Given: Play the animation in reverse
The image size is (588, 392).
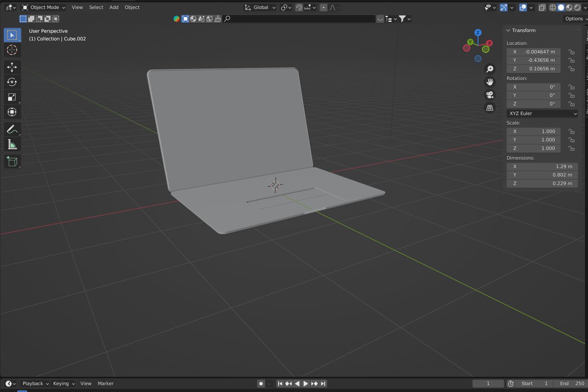Looking at the screenshot, I should coord(297,384).
